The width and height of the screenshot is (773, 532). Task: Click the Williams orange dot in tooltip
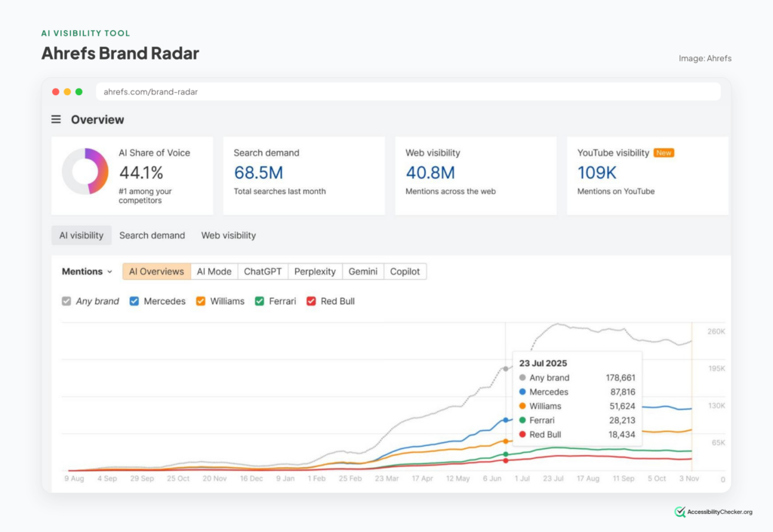[x=522, y=406]
